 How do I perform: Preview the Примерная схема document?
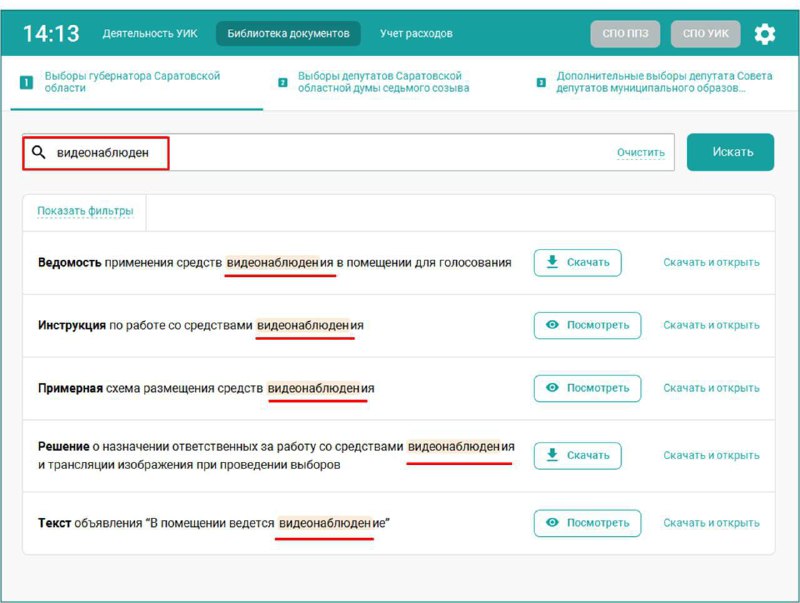click(x=587, y=388)
